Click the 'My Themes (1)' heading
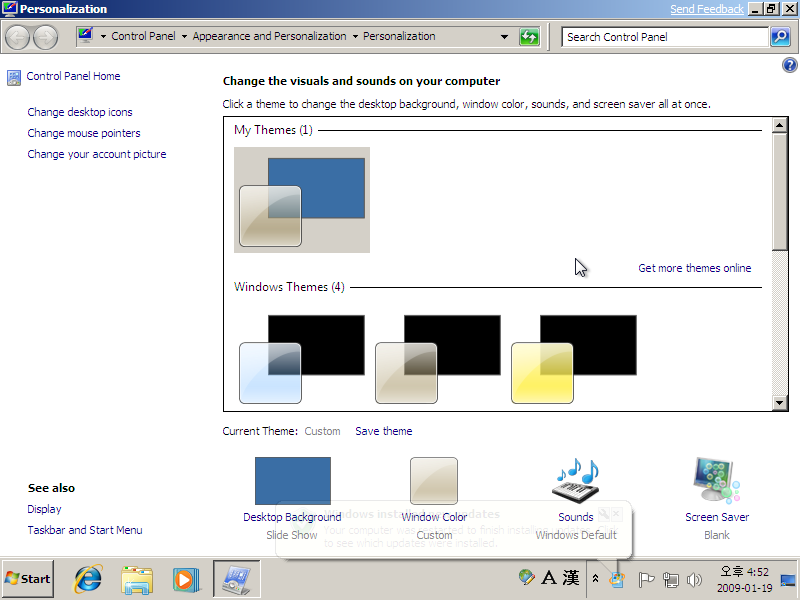This screenshot has width=800, height=600. click(x=273, y=130)
